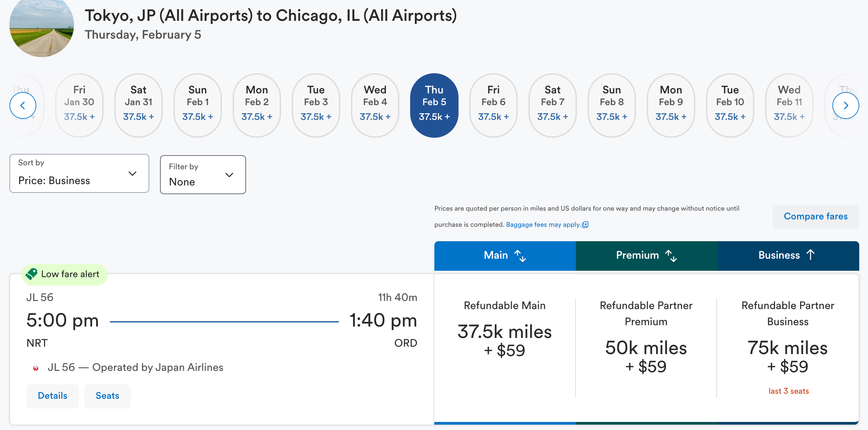Open the Filter by dropdown

pos(202,175)
